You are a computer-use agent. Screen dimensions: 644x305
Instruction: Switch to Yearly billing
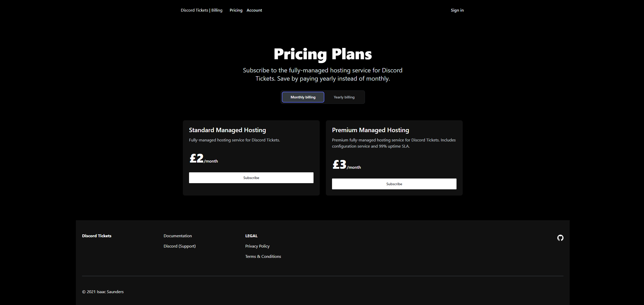[x=344, y=97]
